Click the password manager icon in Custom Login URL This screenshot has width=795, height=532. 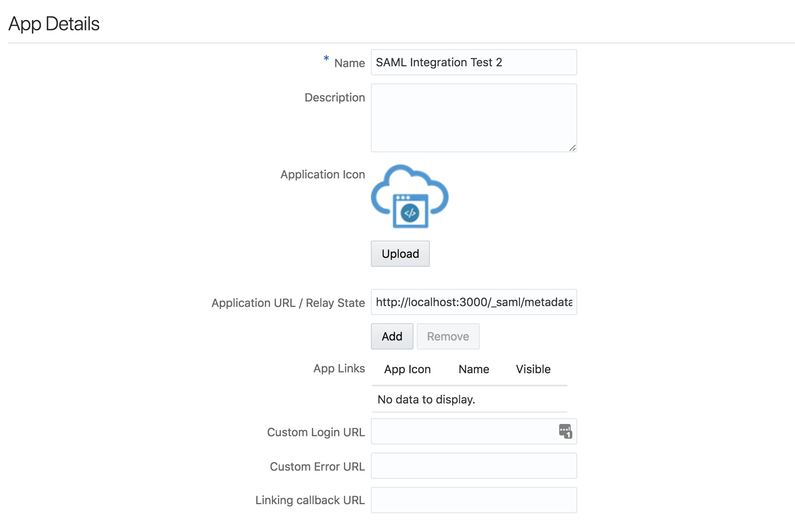coord(565,431)
